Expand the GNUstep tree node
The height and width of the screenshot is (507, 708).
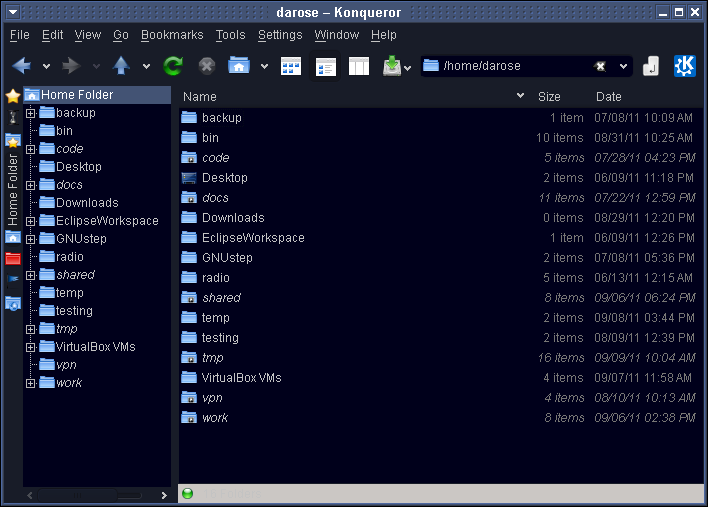(30, 239)
